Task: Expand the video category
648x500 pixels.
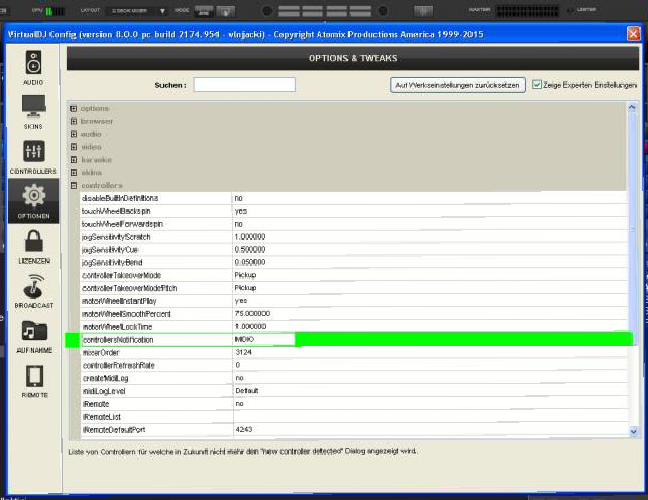Action: (x=74, y=147)
